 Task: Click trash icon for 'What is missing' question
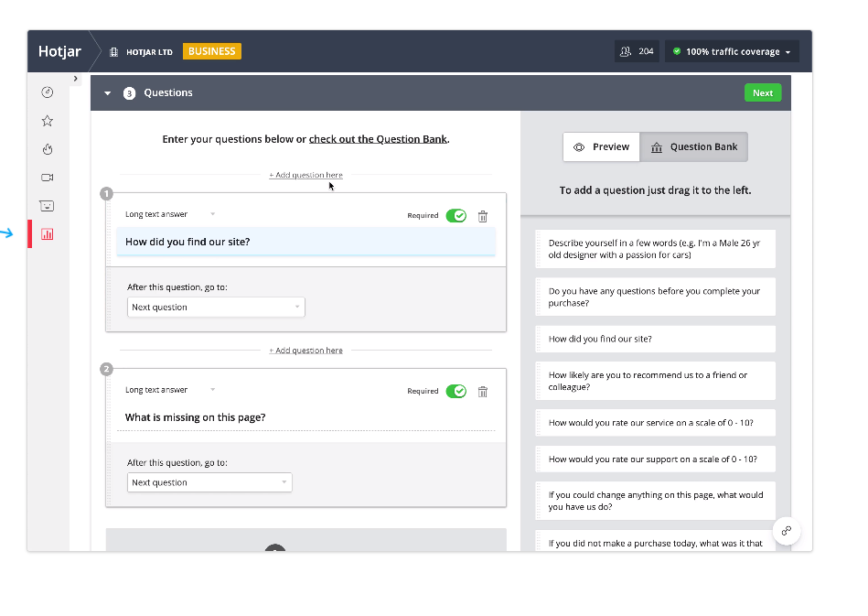click(483, 392)
